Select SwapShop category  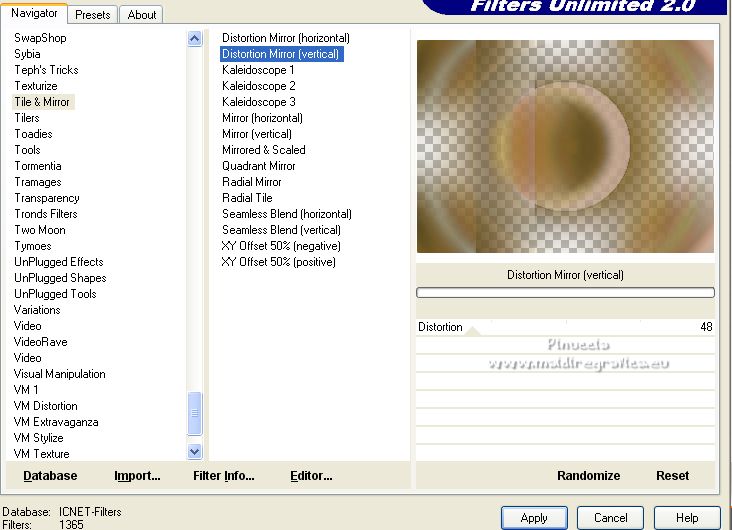(x=40, y=38)
